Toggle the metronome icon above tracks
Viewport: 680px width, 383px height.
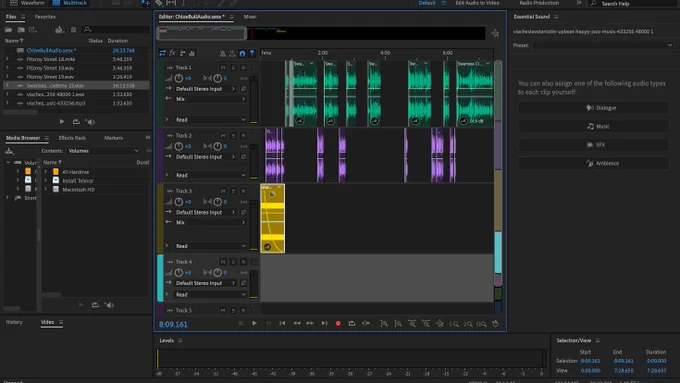click(x=222, y=53)
